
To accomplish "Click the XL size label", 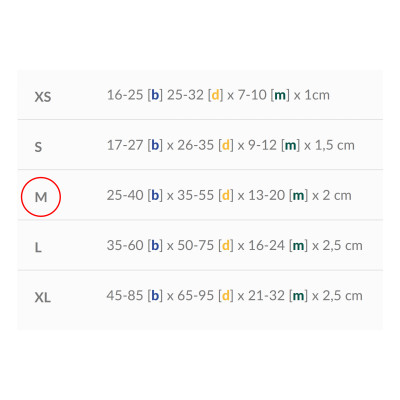I will click(x=43, y=297).
